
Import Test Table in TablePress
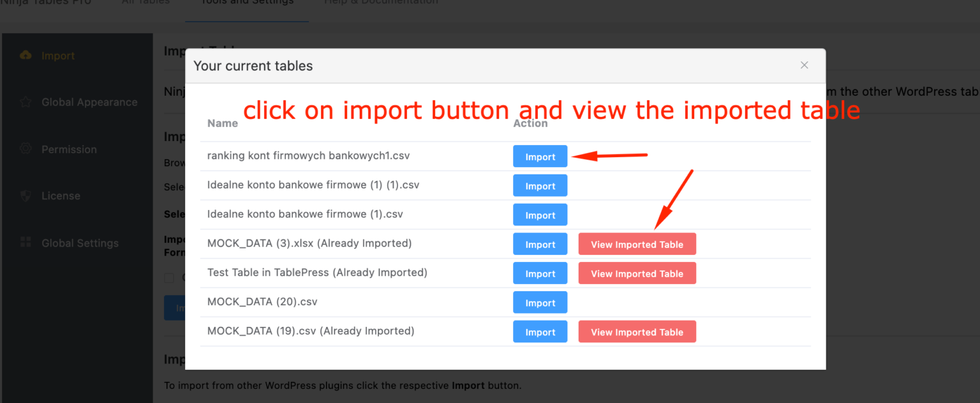click(540, 273)
